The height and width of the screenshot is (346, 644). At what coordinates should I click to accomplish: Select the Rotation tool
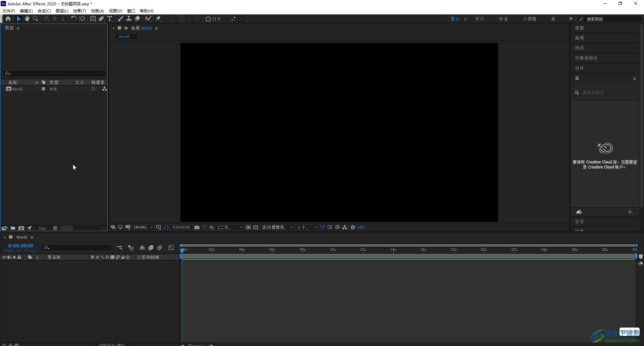coord(74,19)
